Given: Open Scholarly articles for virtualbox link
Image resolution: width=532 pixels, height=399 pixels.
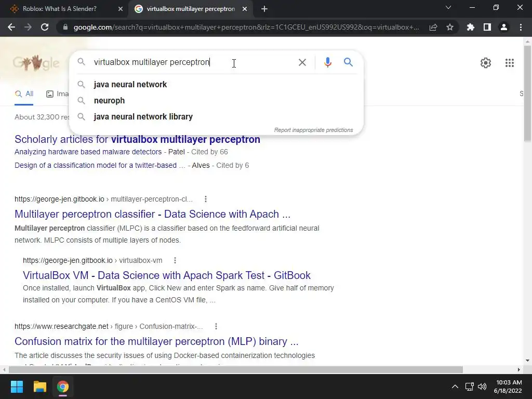Looking at the screenshot, I should [137, 139].
